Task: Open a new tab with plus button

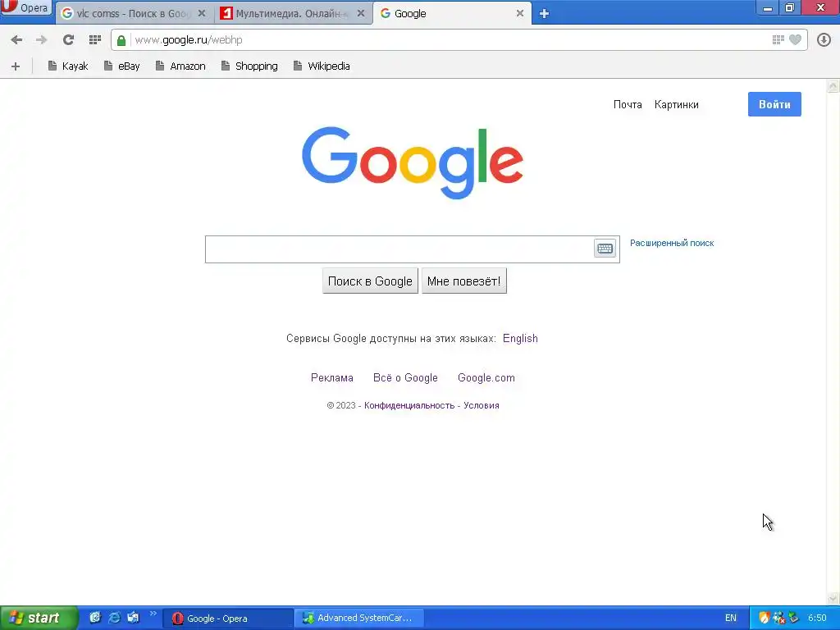Action: point(545,14)
